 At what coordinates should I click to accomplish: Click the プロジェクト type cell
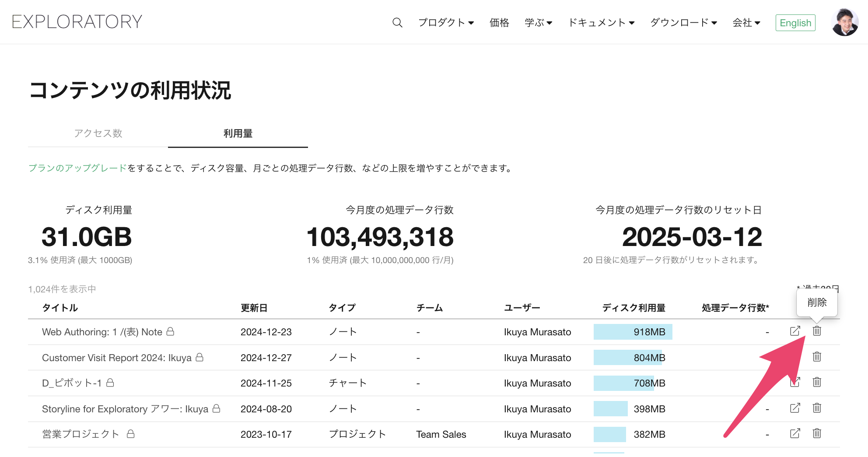pos(357,434)
